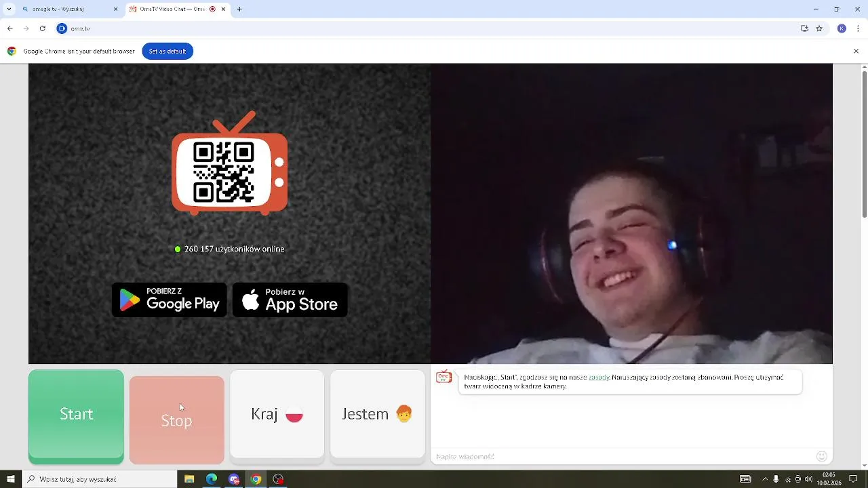Open the Chrome profile avatar
Image resolution: width=868 pixels, height=488 pixels.
(x=842, y=28)
